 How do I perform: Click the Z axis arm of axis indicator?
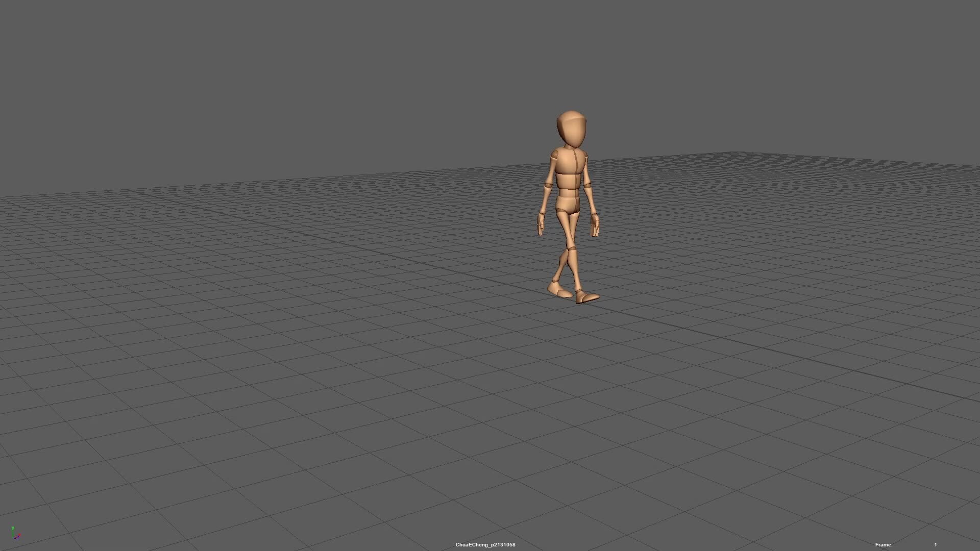tap(17, 537)
